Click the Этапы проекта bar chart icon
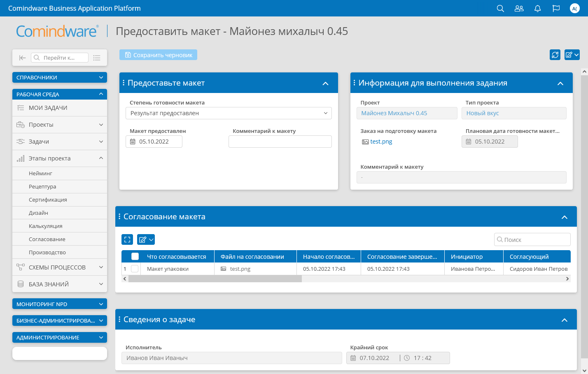The image size is (588, 374). [x=21, y=158]
